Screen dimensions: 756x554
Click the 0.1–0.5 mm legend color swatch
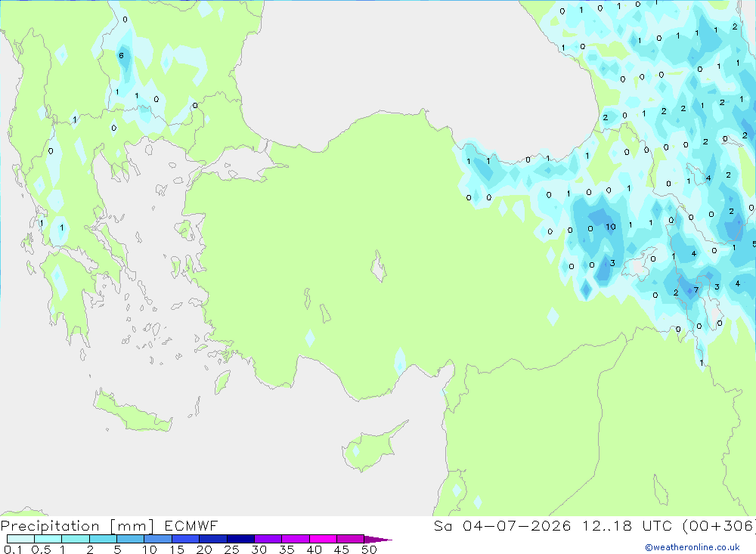pyautogui.click(x=20, y=539)
